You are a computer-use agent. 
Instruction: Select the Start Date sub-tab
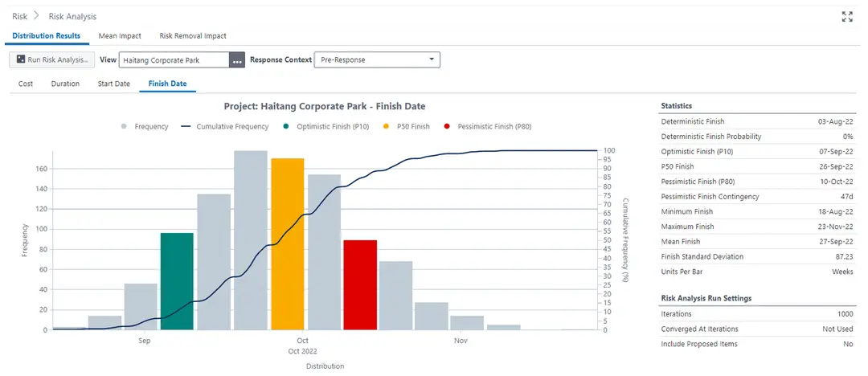pos(114,84)
